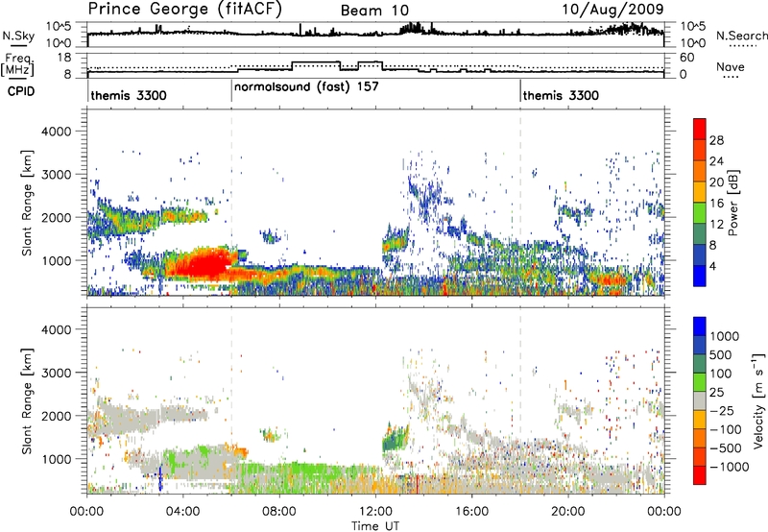
Task: Click the positive "1000" velocity color bar value
Action: coord(725,336)
